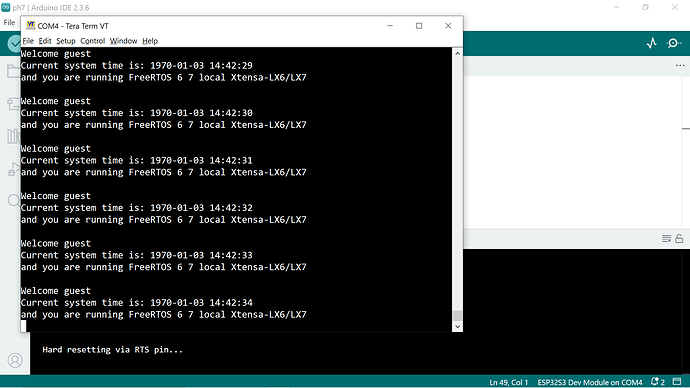This screenshot has height=388, width=690.
Task: Click the terminal scrollbar thumb
Action: tap(457, 316)
